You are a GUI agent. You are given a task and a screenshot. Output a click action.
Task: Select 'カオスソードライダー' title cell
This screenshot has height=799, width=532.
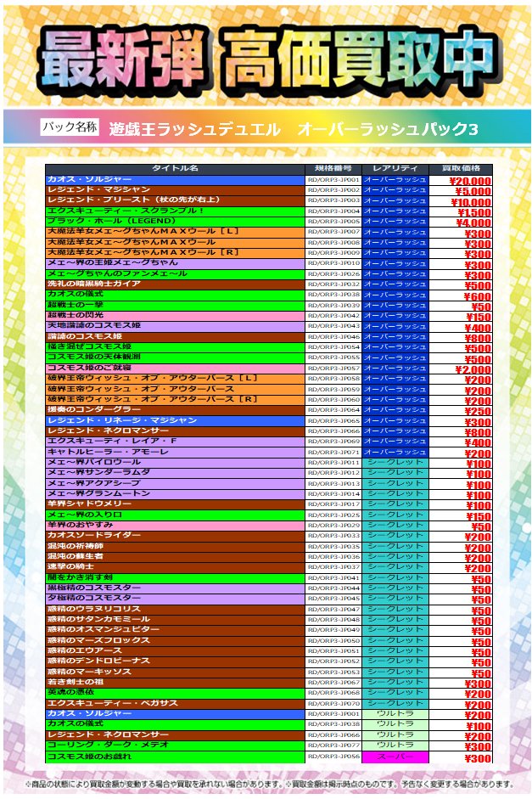(175, 536)
